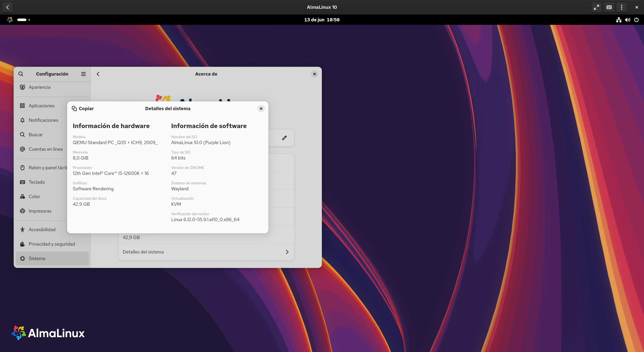Click the 42,9 GB value in details dialog
This screenshot has width=644, height=352.
(81, 204)
